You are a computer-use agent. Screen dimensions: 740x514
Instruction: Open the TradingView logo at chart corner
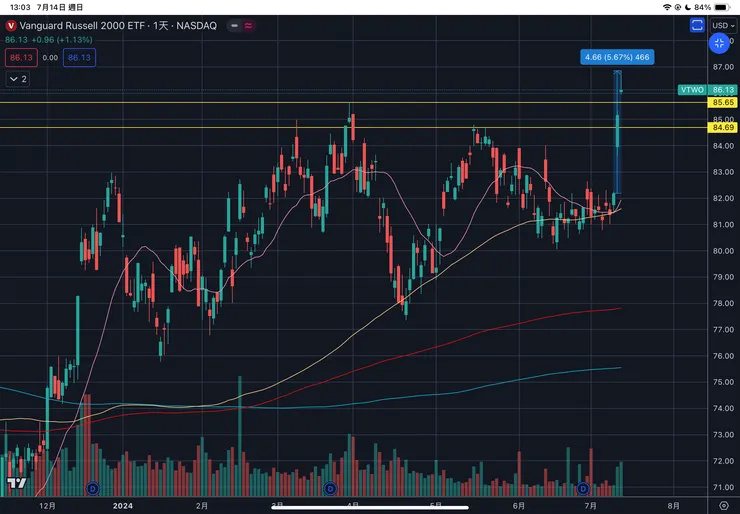pos(17,483)
